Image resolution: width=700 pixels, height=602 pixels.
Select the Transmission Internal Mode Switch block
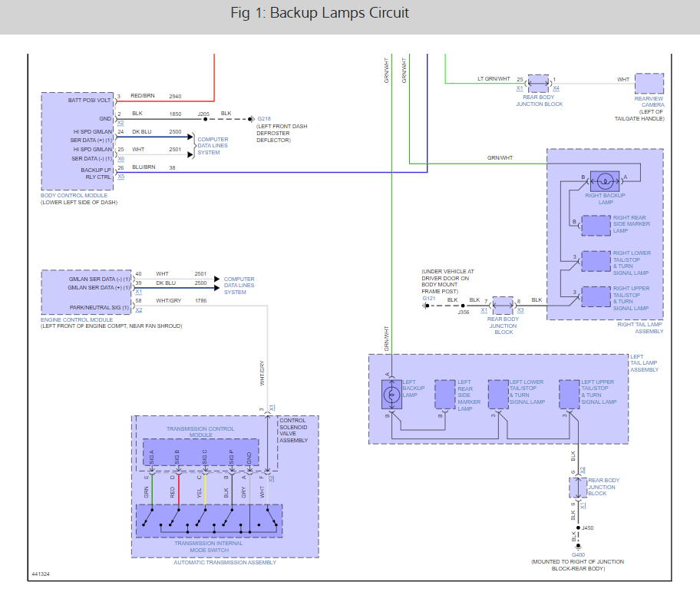[x=209, y=521]
